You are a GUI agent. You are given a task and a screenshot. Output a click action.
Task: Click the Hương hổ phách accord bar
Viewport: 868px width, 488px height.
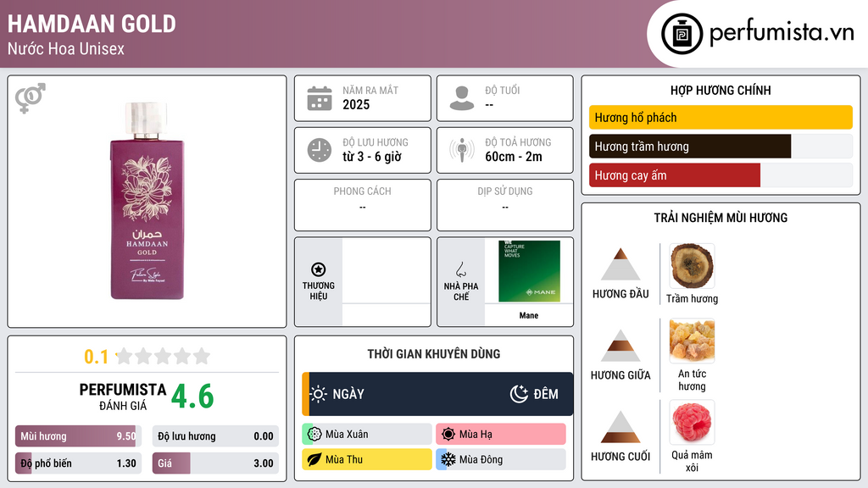pyautogui.click(x=721, y=117)
